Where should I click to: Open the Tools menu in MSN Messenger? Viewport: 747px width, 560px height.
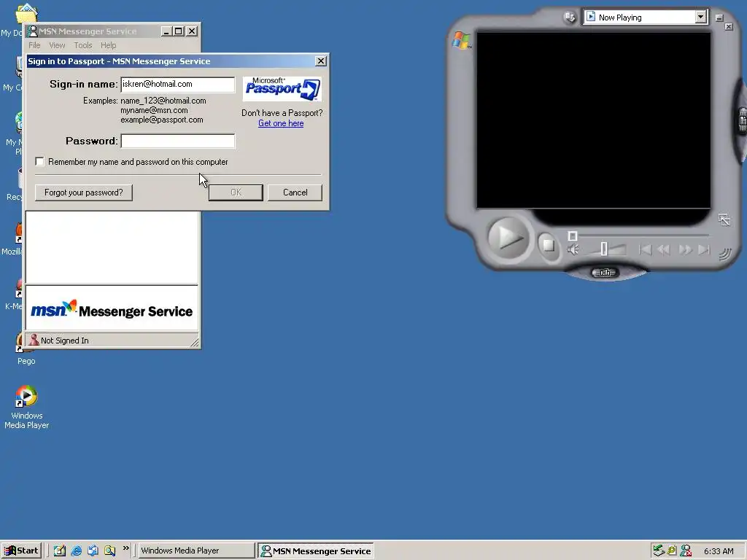tap(83, 45)
